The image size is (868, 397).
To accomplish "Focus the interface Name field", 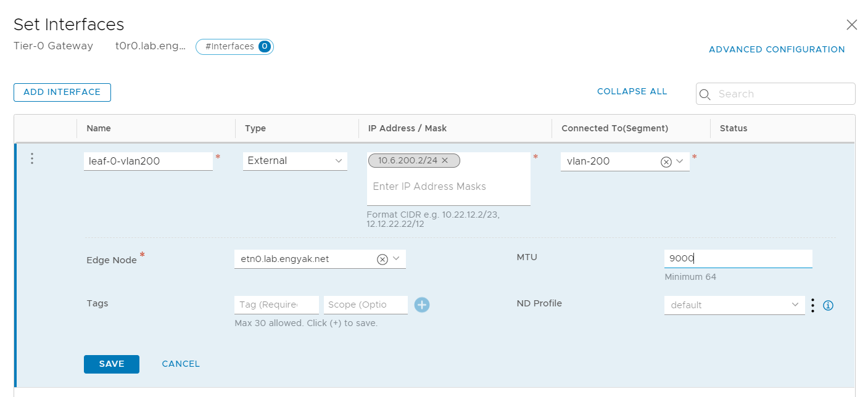I will [148, 162].
